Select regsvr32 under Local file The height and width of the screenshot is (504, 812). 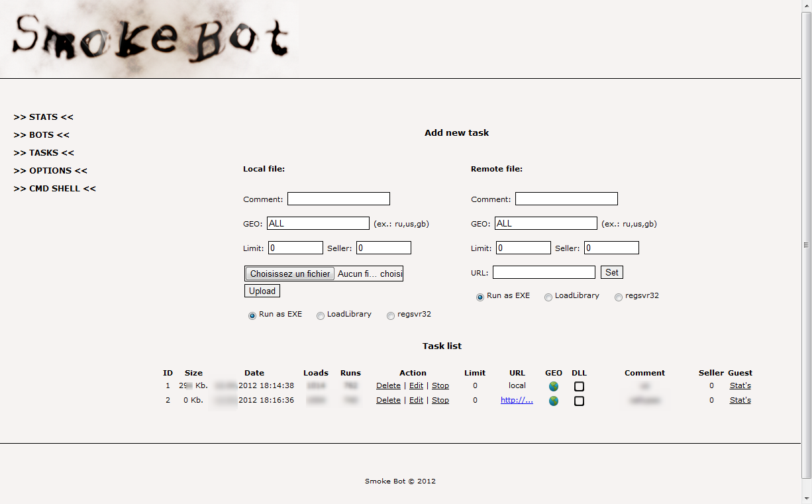(391, 316)
